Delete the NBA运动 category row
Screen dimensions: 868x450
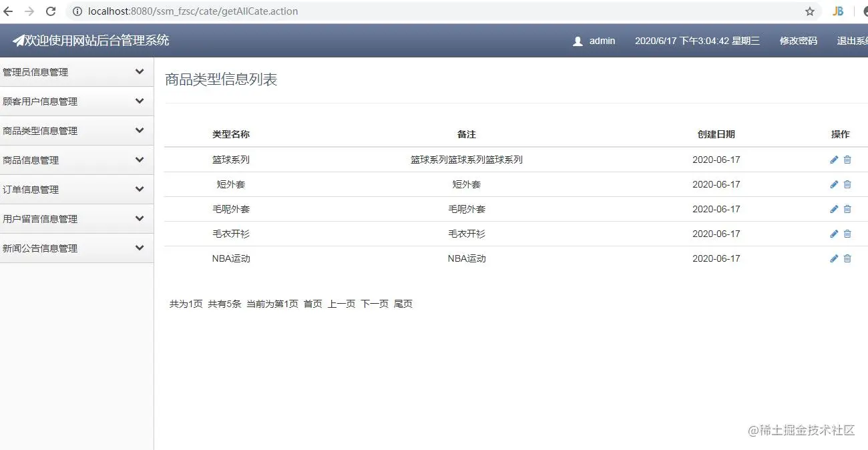[x=847, y=258]
